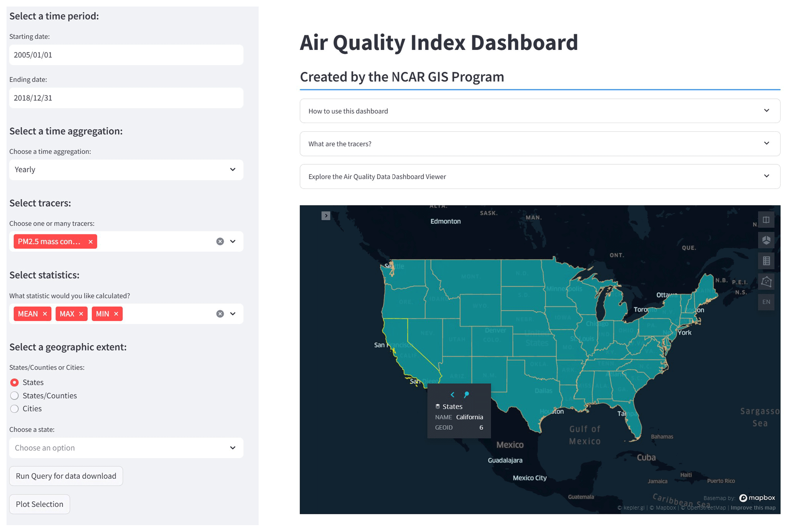The height and width of the screenshot is (532, 792).
Task: Click the tooltip pin icon
Action: click(x=466, y=394)
